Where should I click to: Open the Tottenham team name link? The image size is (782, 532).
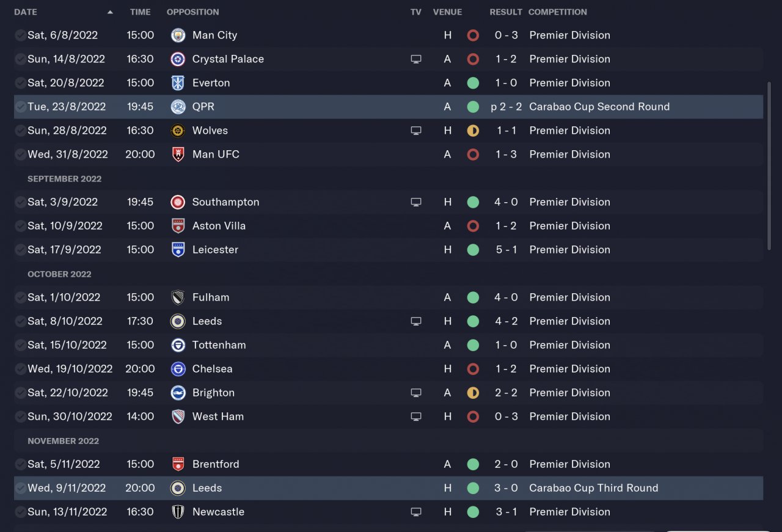click(219, 345)
